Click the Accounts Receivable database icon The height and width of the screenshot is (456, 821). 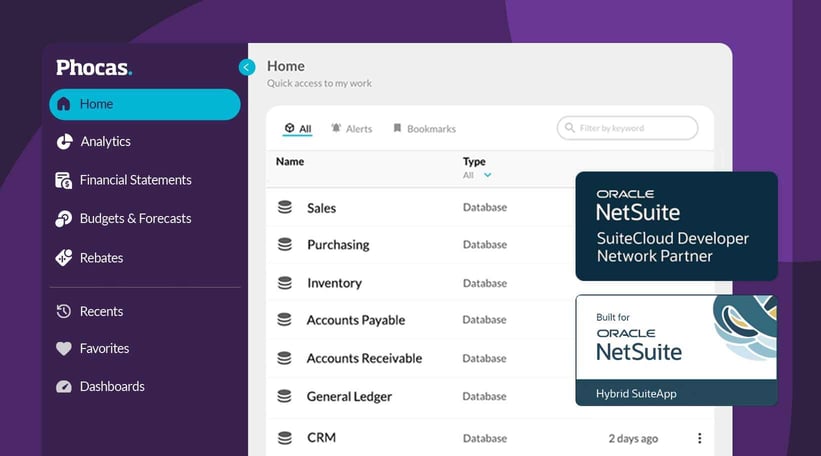(x=284, y=358)
